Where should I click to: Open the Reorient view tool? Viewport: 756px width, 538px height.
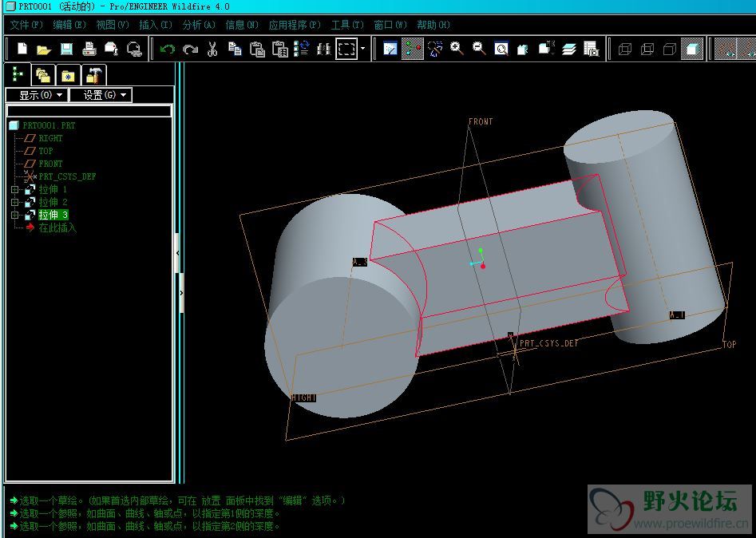tap(524, 49)
